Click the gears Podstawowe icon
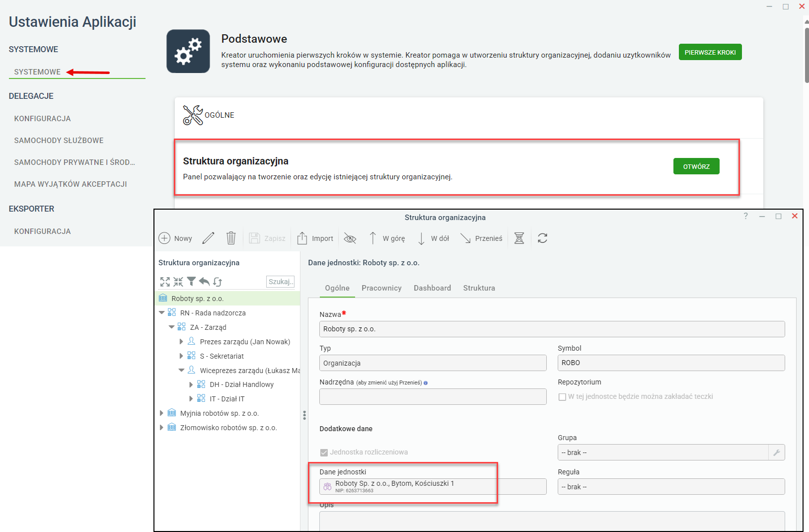The image size is (809, 532). coord(188,51)
